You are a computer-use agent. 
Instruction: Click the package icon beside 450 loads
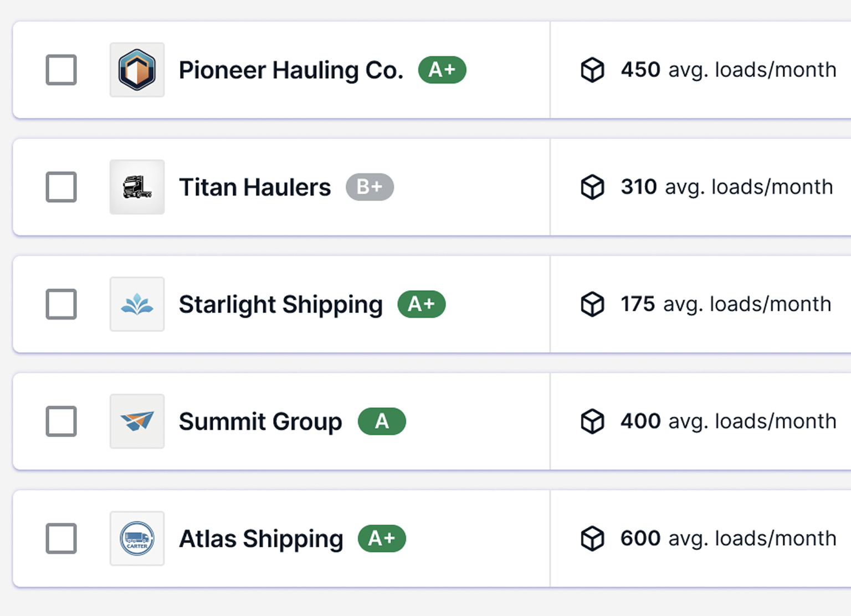[x=592, y=70]
